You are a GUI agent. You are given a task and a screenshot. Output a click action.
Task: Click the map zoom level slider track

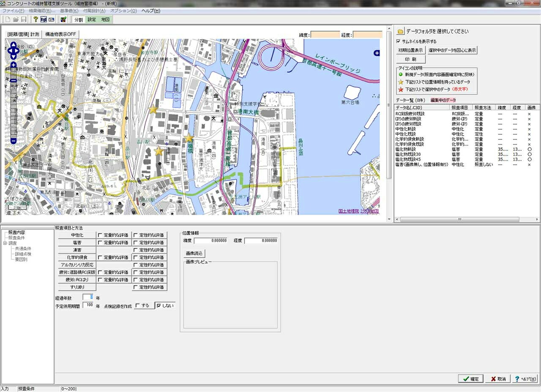coord(14,103)
